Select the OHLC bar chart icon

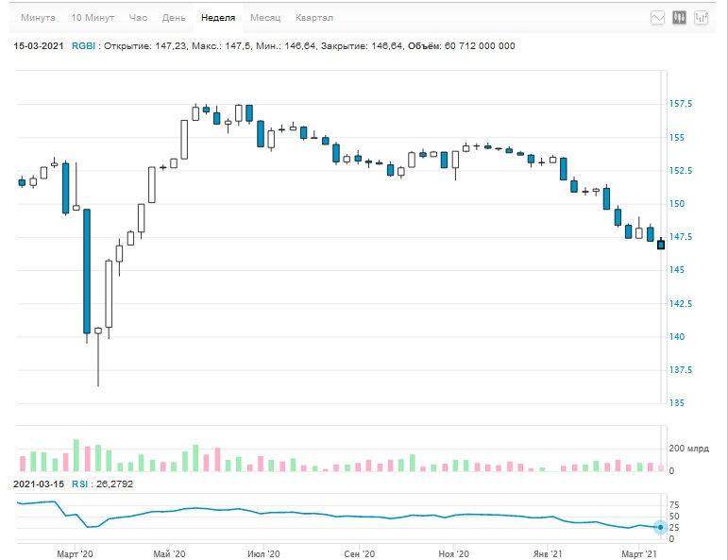[x=701, y=18]
